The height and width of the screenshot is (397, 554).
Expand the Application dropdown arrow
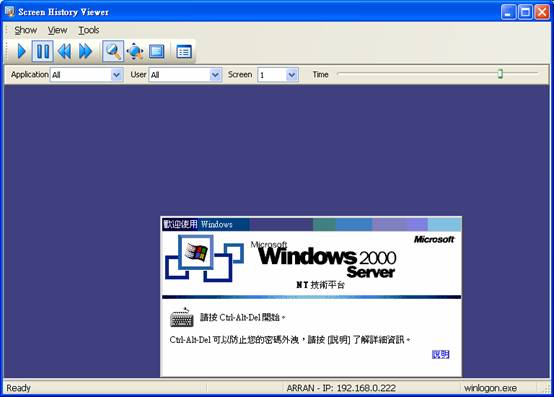click(116, 75)
